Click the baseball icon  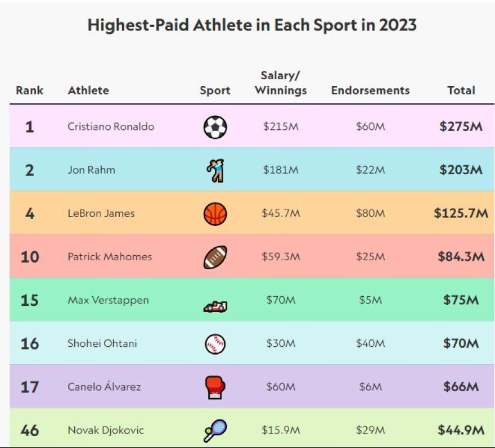pos(215,343)
